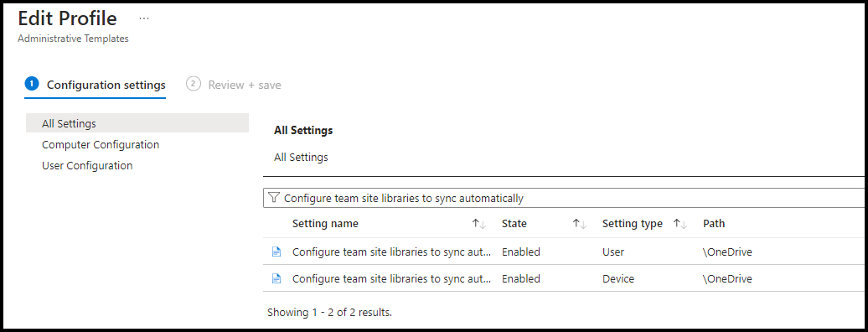Screen dimensions: 868x332
Task: Click document icon of Device setting row
Action: (x=276, y=279)
